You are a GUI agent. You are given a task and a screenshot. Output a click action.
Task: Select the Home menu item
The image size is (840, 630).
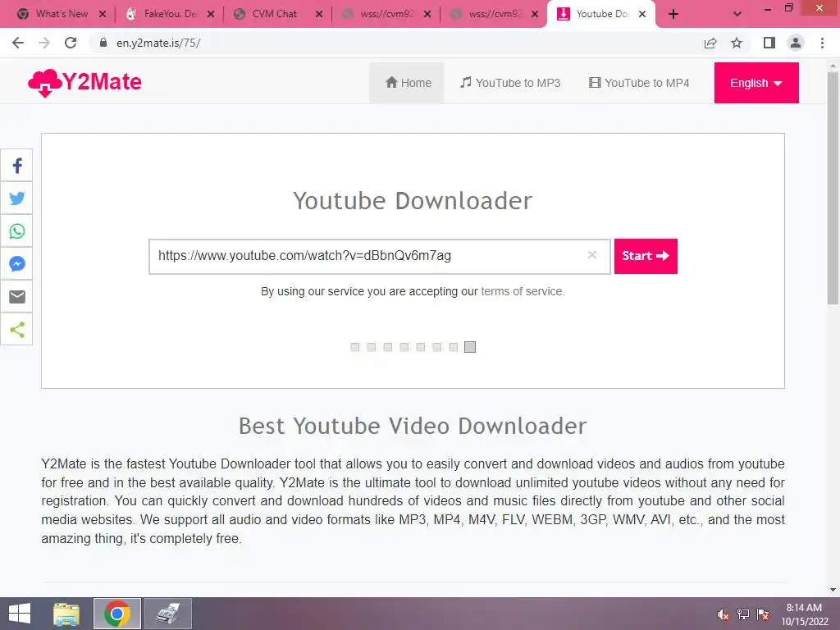409,83
